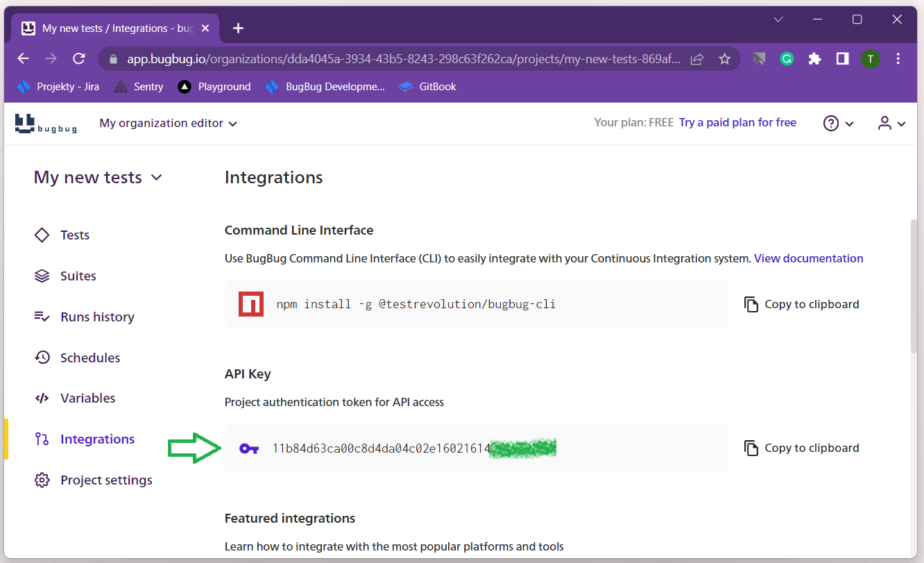Click the browser forward arrow
Screen dimensions: 924x563
(x=51, y=59)
